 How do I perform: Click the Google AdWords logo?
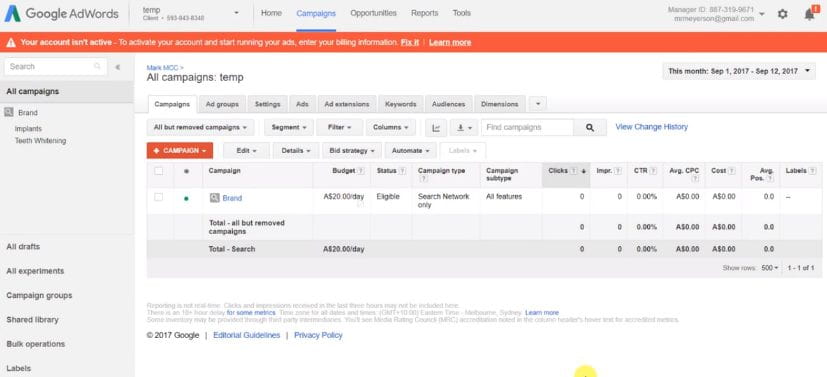[x=62, y=14]
